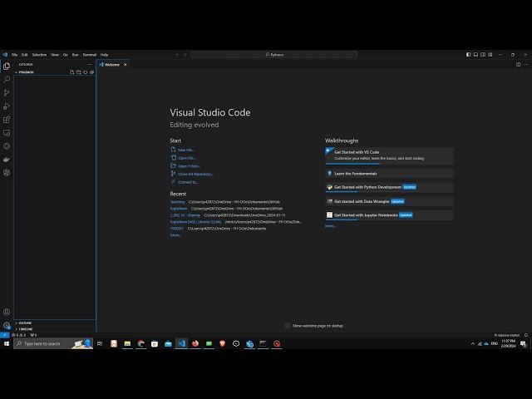Open the recent Teaching folder
The width and height of the screenshot is (532, 399).
pyautogui.click(x=177, y=202)
